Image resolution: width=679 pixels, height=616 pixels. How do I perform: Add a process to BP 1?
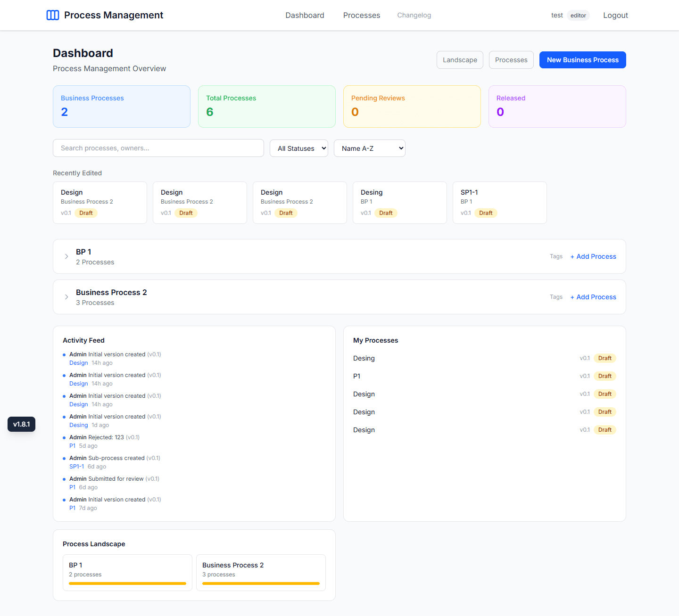[x=593, y=256]
